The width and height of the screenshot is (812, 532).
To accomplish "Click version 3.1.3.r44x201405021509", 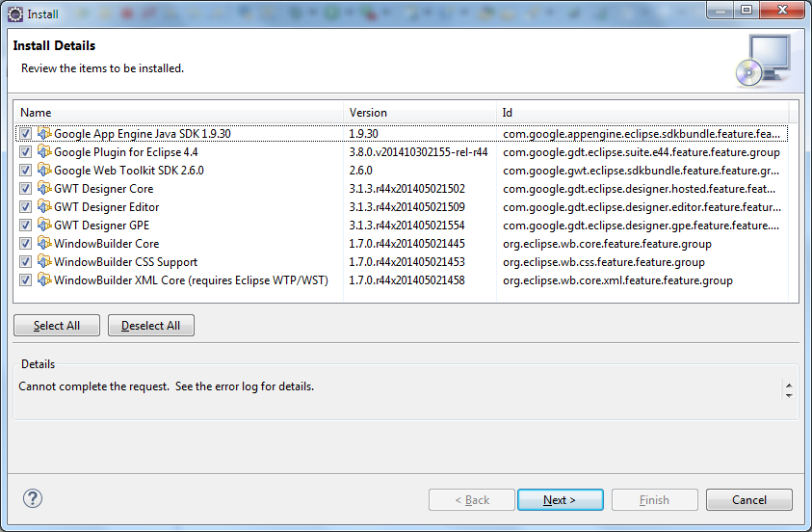I will [407, 206].
